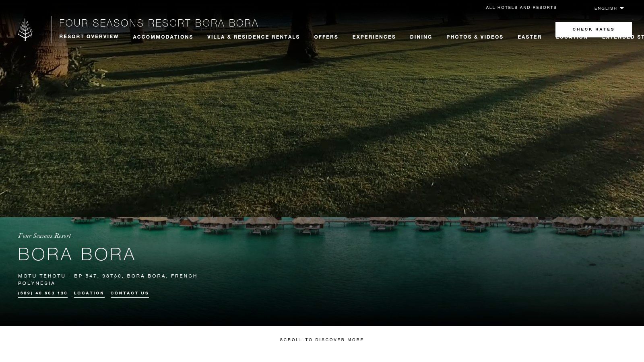Image resolution: width=644 pixels, height=362 pixels.
Task: Navigate to Dining
Action: click(x=421, y=37)
